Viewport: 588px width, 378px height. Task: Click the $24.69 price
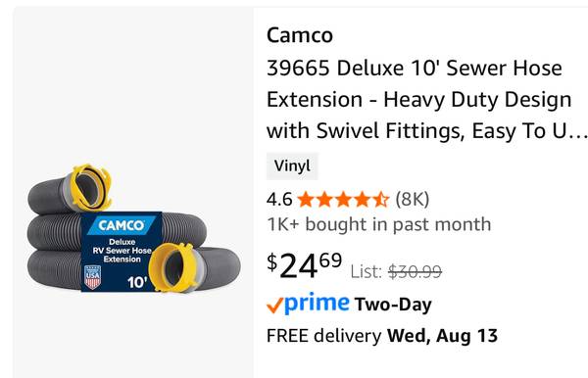[x=304, y=265]
